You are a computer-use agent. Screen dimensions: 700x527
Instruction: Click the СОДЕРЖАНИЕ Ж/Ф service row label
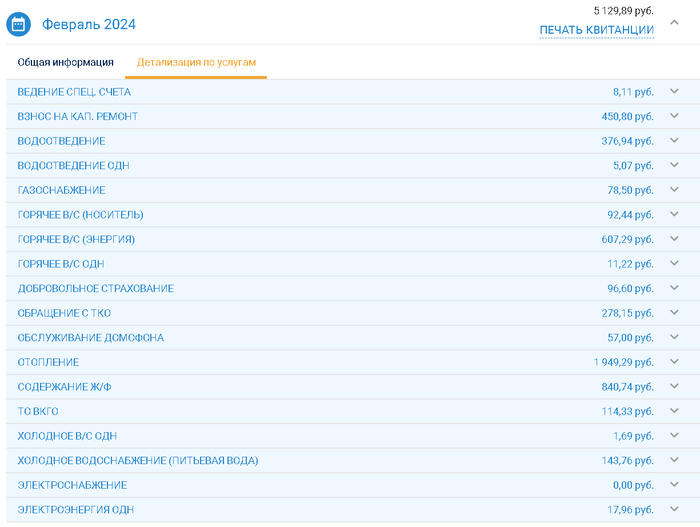pyautogui.click(x=68, y=387)
